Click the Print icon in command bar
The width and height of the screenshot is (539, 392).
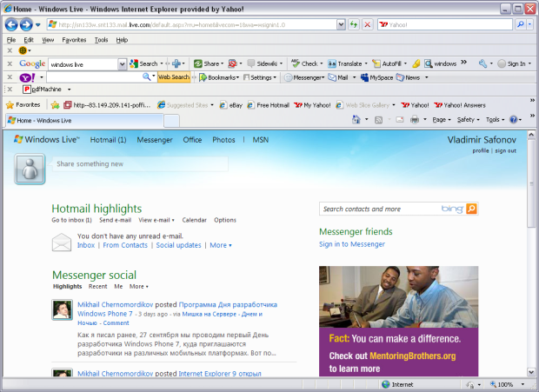coord(415,120)
